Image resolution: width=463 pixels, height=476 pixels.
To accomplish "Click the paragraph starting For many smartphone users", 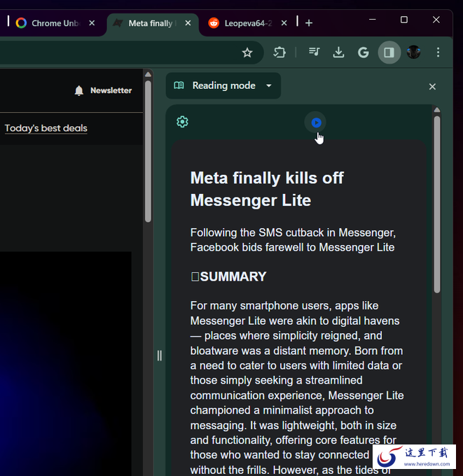I will pyautogui.click(x=297, y=387).
